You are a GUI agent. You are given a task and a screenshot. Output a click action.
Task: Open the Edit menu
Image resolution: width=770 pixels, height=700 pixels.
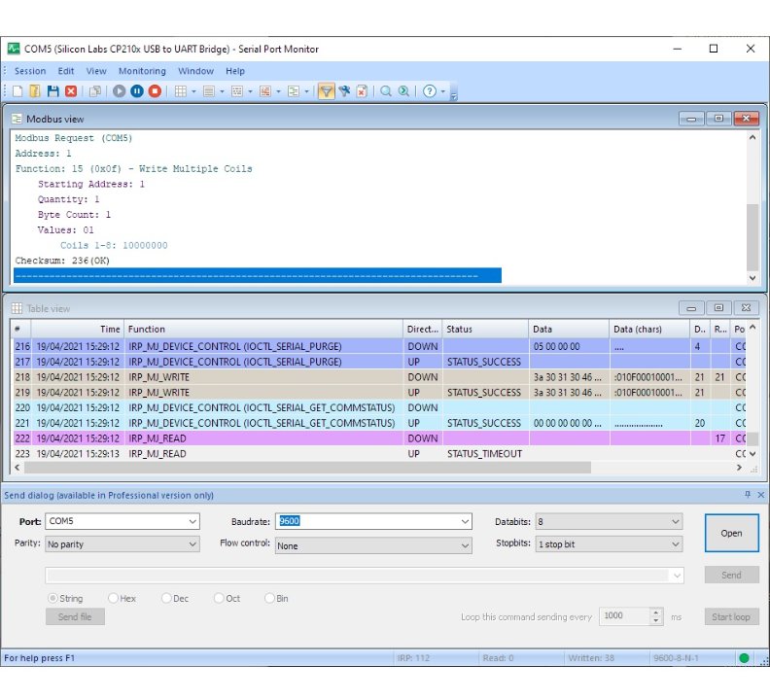(66, 71)
